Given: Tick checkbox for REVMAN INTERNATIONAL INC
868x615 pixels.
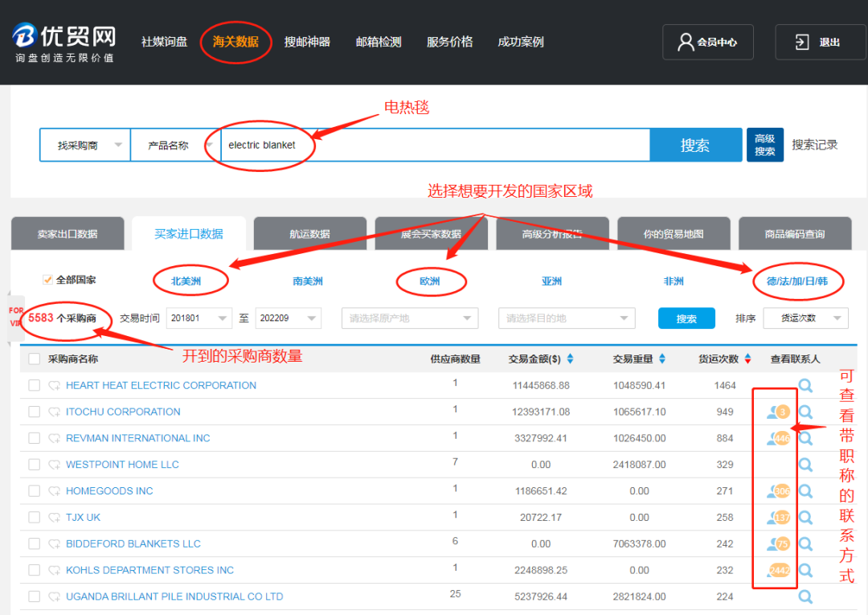Looking at the screenshot, I should 34,438.
